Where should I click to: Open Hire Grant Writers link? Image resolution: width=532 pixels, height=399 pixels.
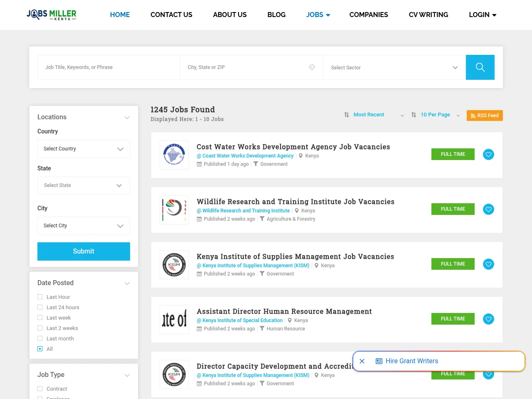412,361
